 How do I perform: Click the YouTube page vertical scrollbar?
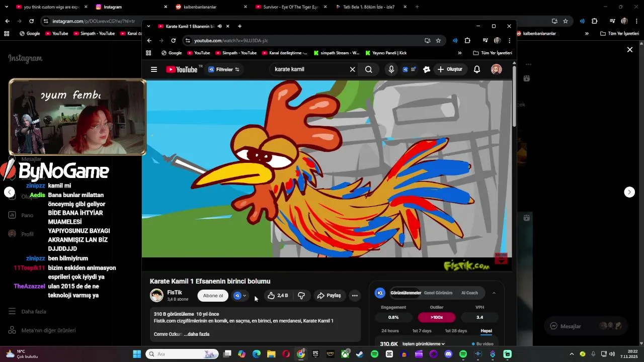[514, 96]
